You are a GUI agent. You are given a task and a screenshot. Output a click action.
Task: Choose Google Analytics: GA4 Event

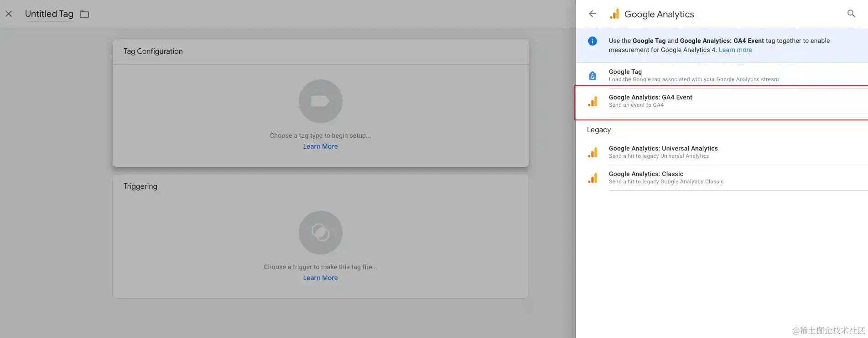coord(722,101)
